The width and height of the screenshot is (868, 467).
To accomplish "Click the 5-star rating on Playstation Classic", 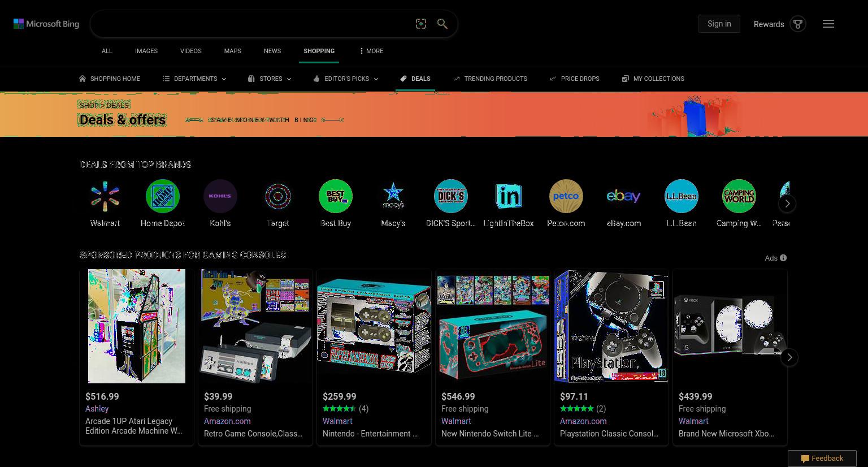I will coord(577,409).
